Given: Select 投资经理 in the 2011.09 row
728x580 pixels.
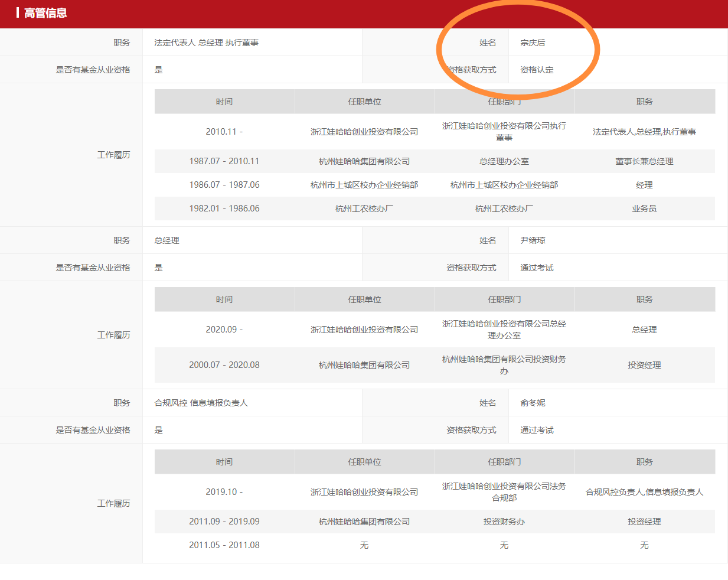Looking at the screenshot, I should tap(644, 522).
